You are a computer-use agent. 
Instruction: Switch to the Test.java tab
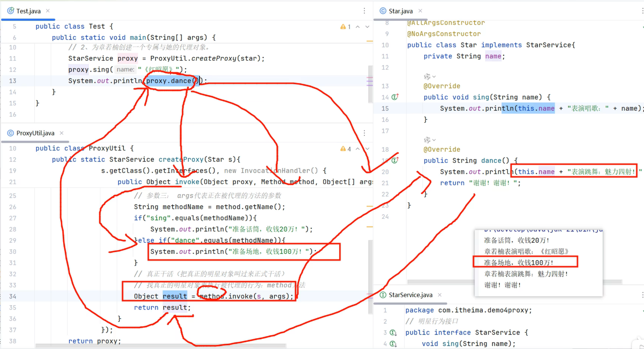[x=28, y=11]
